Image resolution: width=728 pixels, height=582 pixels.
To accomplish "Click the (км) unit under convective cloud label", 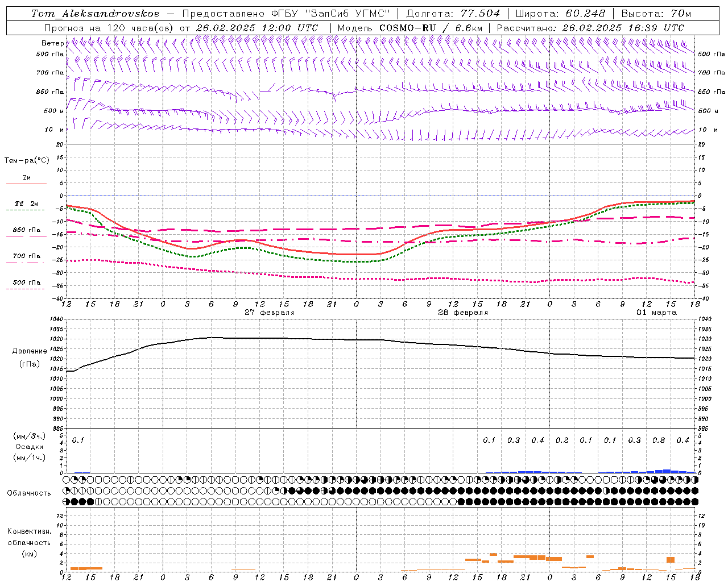I will [x=29, y=554].
